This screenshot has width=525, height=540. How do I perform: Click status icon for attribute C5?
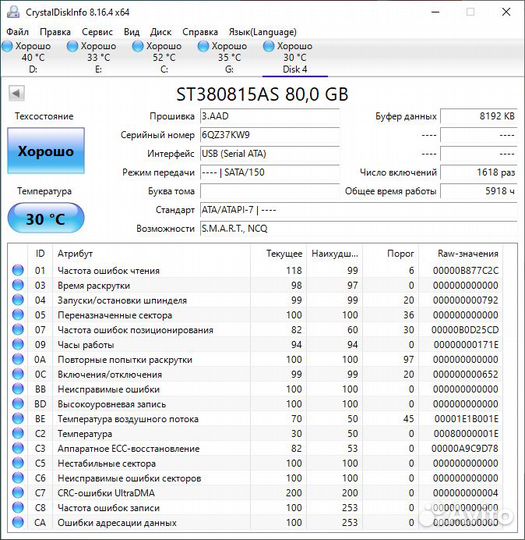18,463
